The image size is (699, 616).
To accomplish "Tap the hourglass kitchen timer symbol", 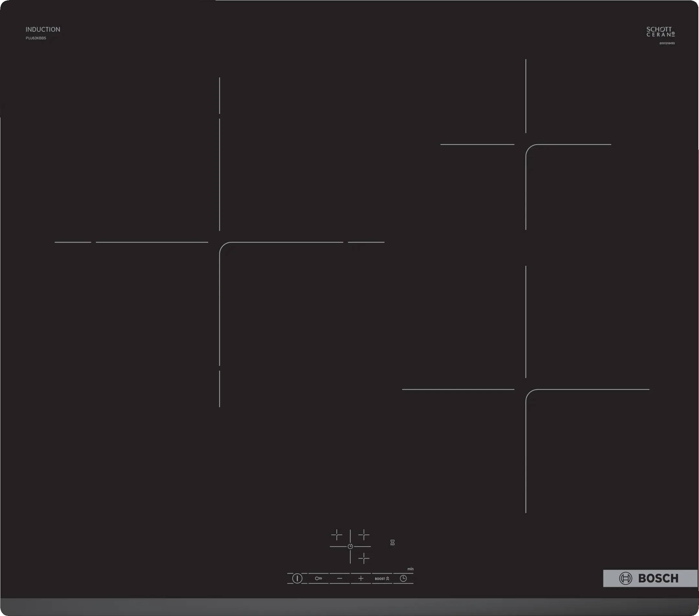I will click(392, 543).
